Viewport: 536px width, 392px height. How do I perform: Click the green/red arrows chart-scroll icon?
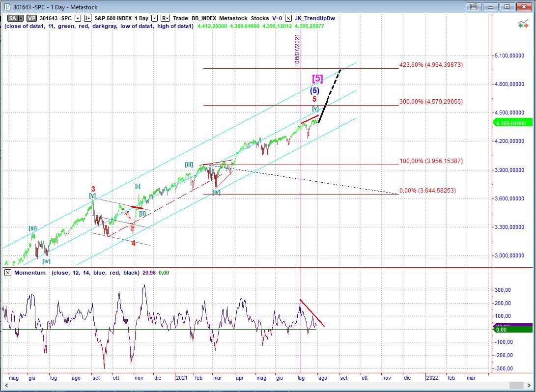523,24
